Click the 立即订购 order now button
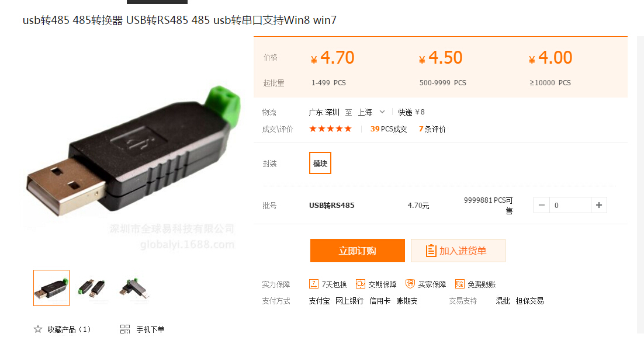The height and width of the screenshot is (344, 644). coord(357,251)
